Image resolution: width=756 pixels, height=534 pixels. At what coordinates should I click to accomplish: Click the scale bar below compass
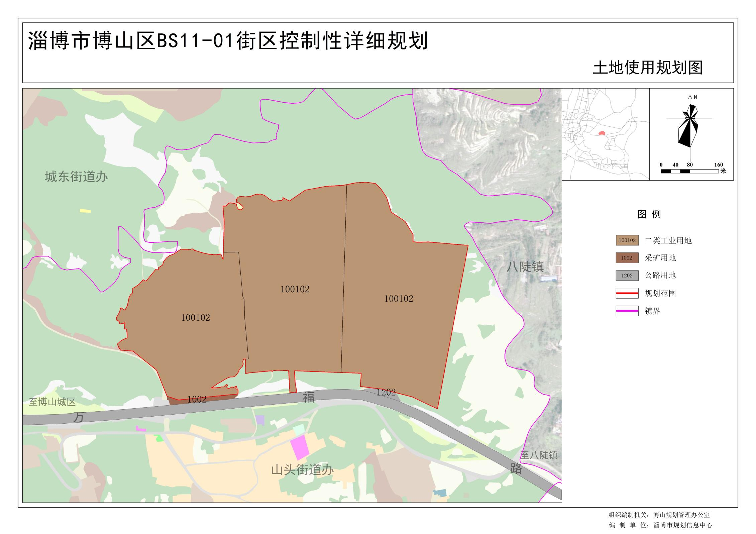tap(689, 171)
